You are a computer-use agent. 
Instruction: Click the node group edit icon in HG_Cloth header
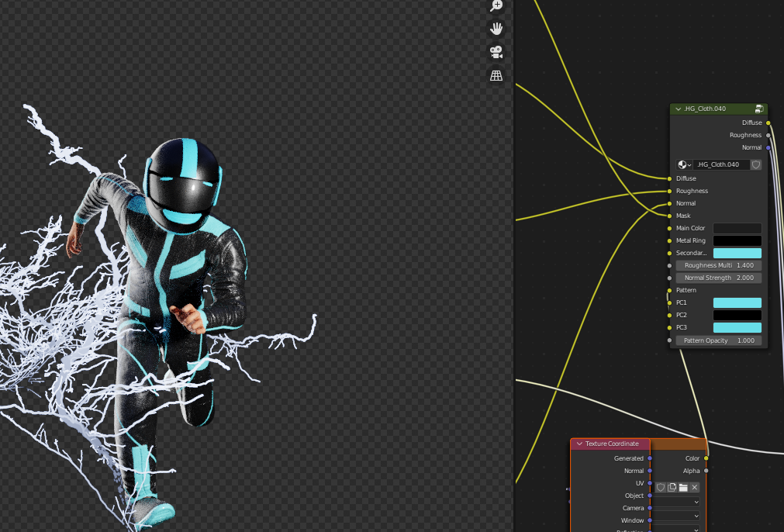click(759, 109)
